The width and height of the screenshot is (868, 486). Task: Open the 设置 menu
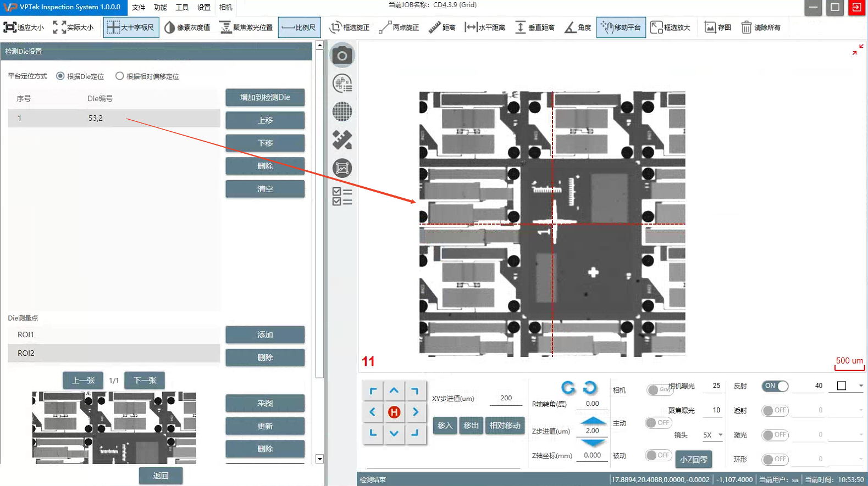coord(204,8)
